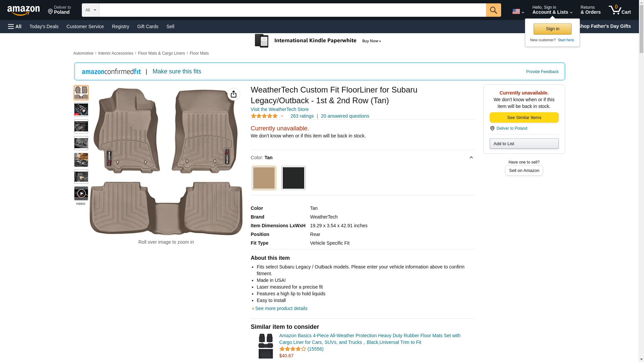Open the shopping cart

pos(620,10)
